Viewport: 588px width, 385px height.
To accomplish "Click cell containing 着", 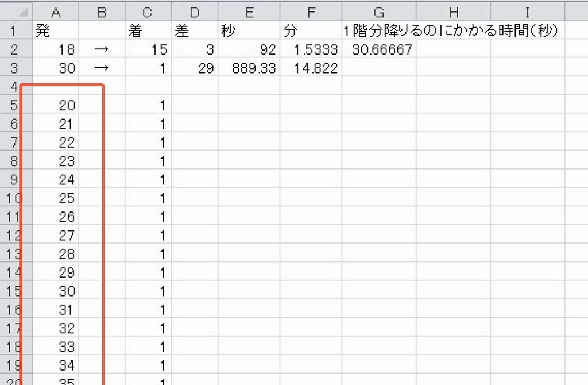I will (x=148, y=30).
